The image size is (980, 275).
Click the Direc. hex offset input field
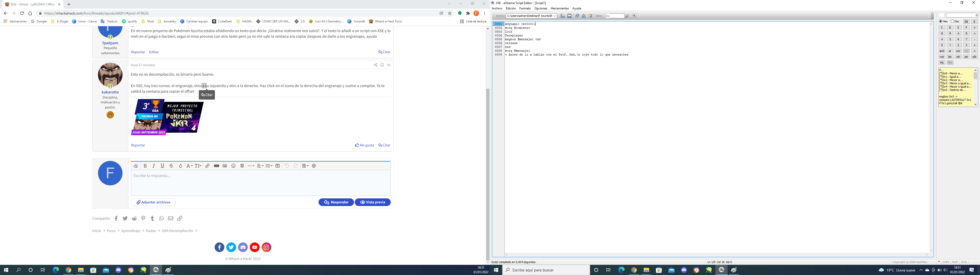617,16
